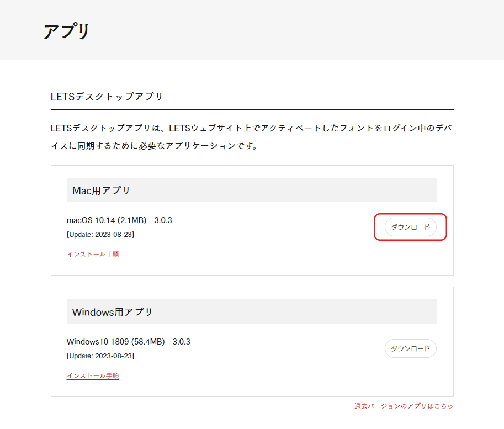Open Mac installation instructions link
Screen dimensions: 504x429
click(92, 255)
